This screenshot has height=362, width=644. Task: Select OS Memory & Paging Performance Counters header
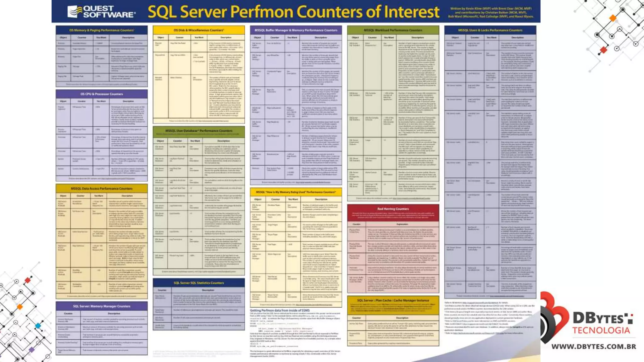point(102,30)
